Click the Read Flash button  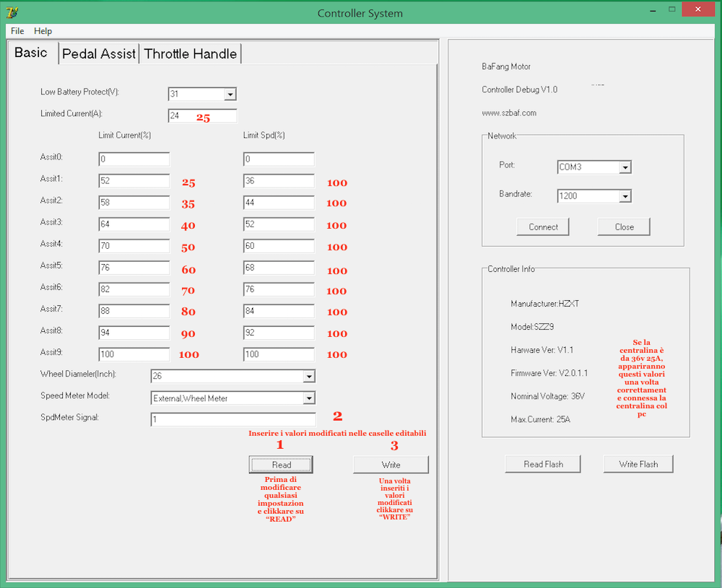543,464
